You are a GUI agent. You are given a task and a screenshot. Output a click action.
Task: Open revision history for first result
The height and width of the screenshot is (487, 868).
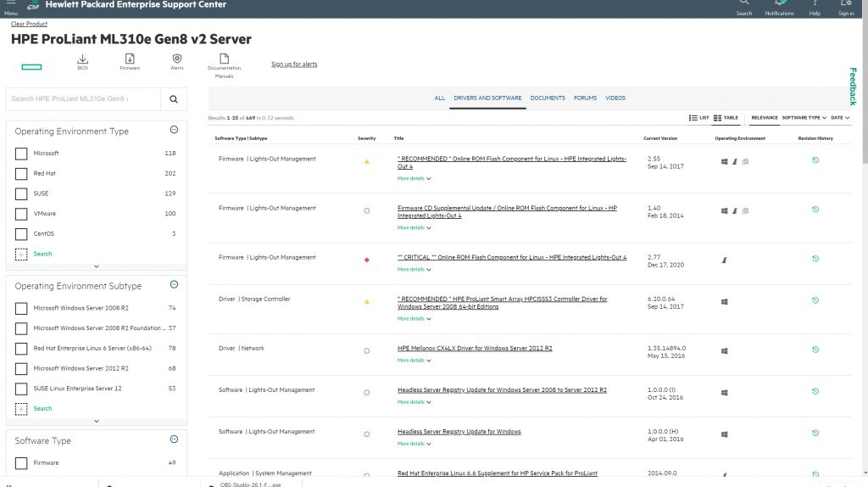coord(815,160)
